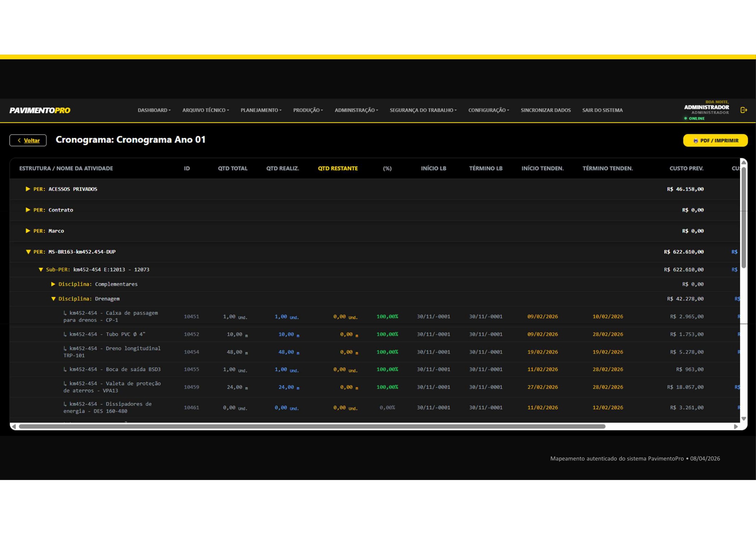This screenshot has height=535, width=756.
Task: Click the QTD REALIZ. column header
Action: tap(282, 169)
